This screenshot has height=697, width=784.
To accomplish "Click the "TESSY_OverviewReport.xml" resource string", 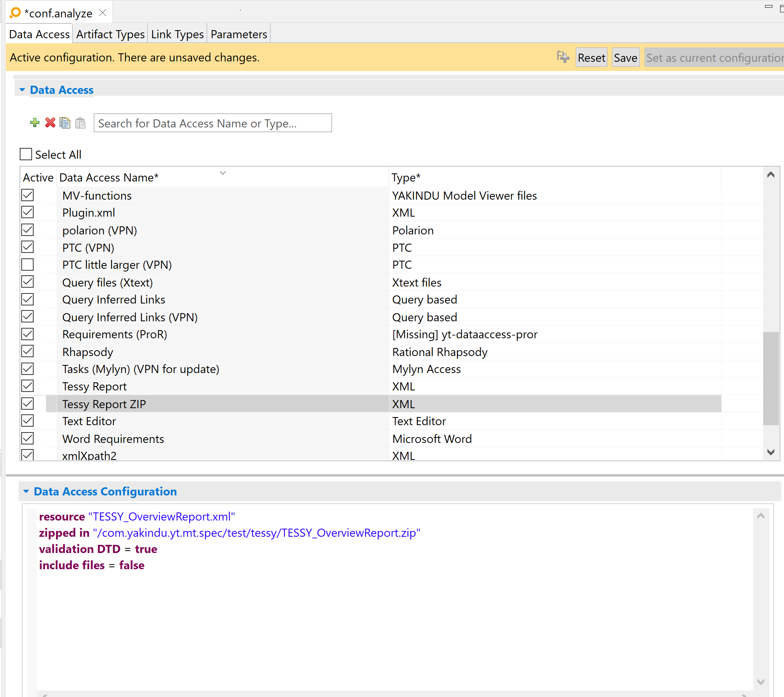I will click(162, 517).
